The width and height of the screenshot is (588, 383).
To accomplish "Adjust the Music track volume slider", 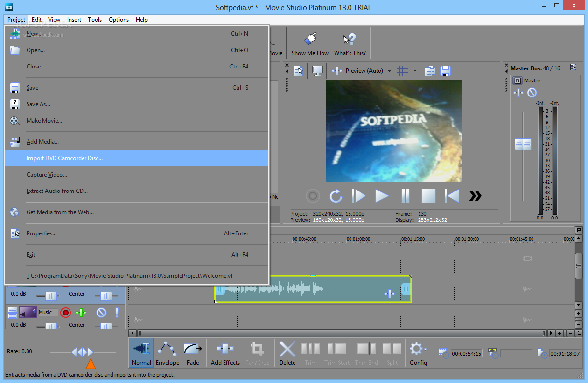I will tap(50, 327).
